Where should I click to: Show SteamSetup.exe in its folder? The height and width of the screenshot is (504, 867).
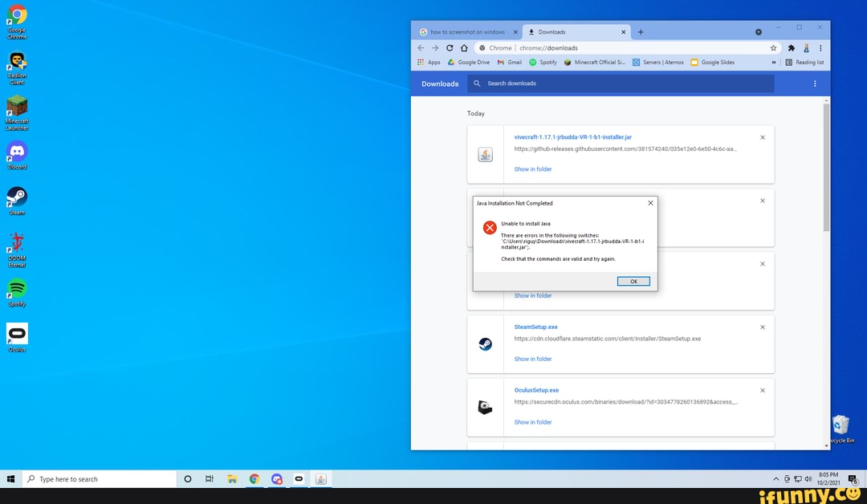532,359
